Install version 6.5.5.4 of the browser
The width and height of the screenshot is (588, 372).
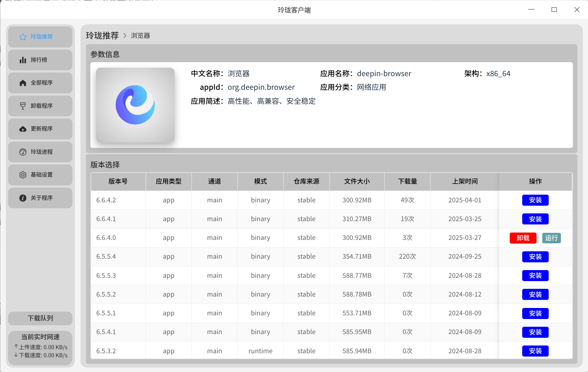coord(535,257)
